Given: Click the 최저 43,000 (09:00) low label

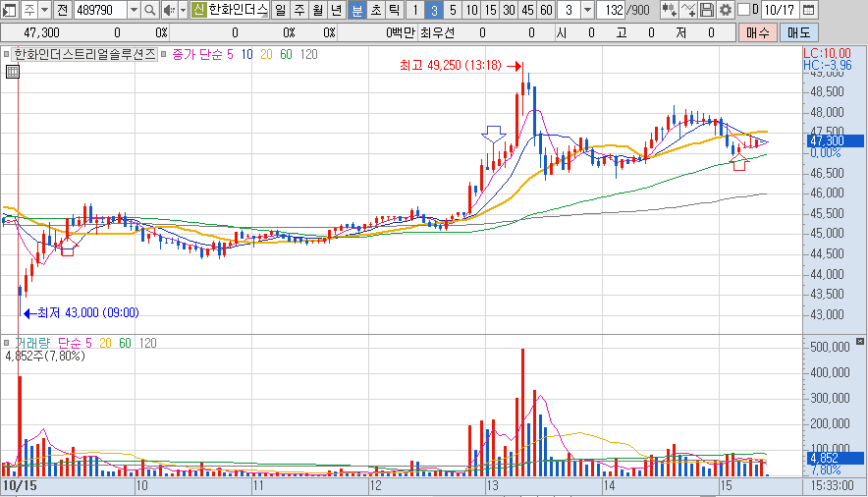Looking at the screenshot, I should coord(88,312).
